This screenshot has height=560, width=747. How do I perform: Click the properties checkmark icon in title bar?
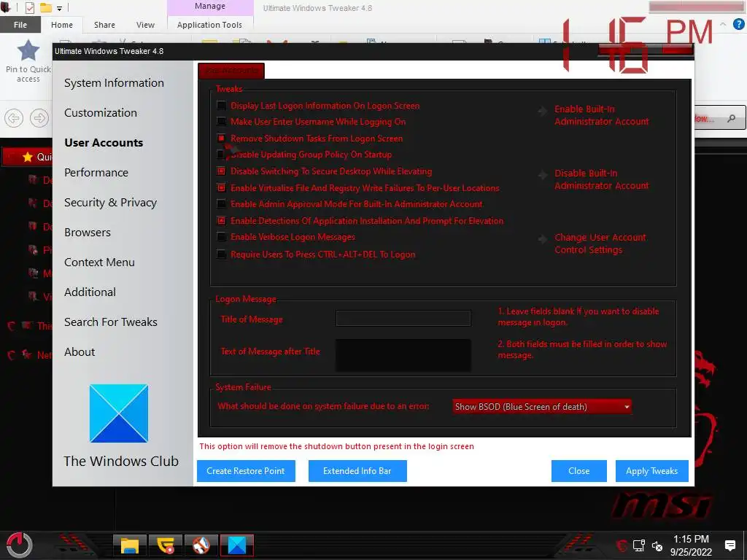29,7
